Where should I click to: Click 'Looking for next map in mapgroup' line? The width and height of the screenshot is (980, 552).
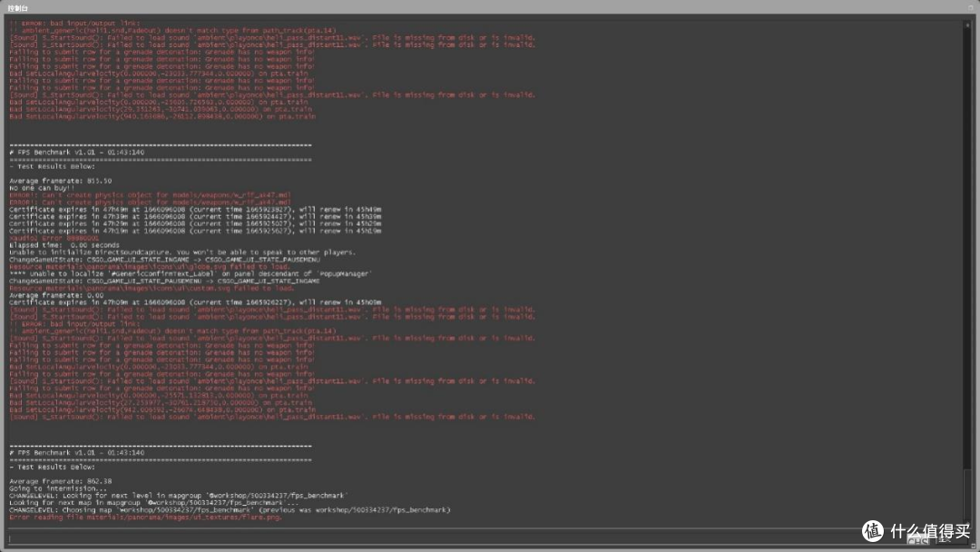pos(154,503)
